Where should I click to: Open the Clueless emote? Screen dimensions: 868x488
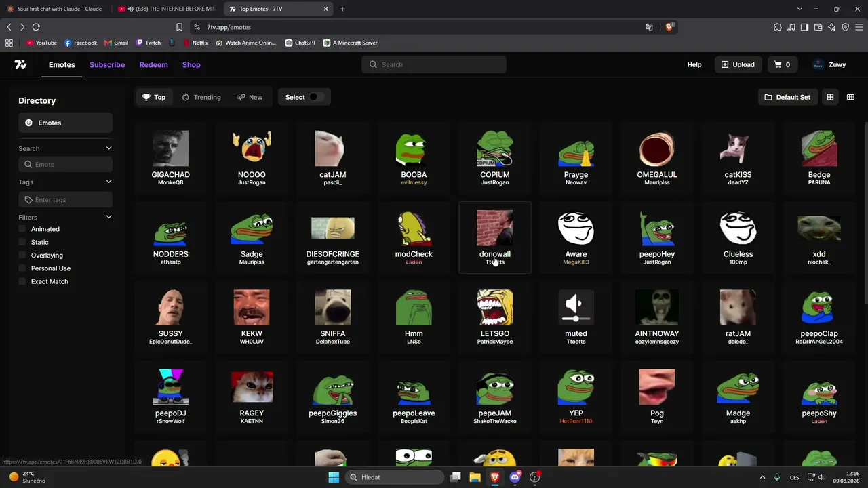pos(738,237)
